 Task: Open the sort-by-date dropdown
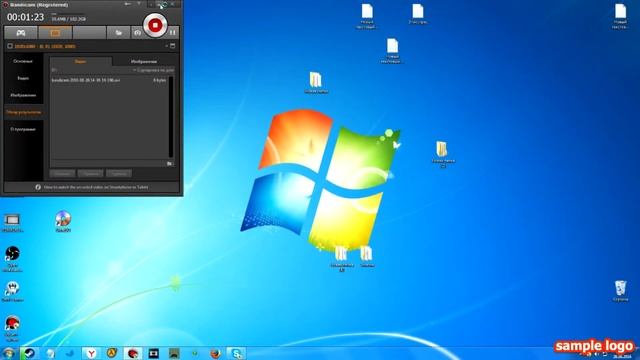(153, 70)
